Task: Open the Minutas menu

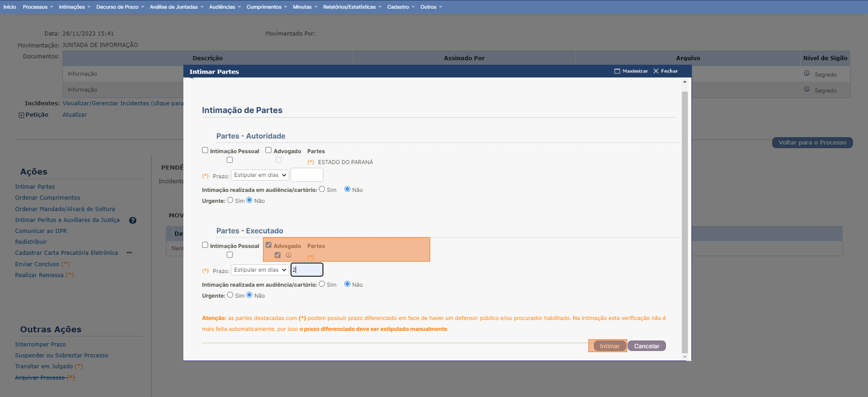Action: (x=305, y=7)
